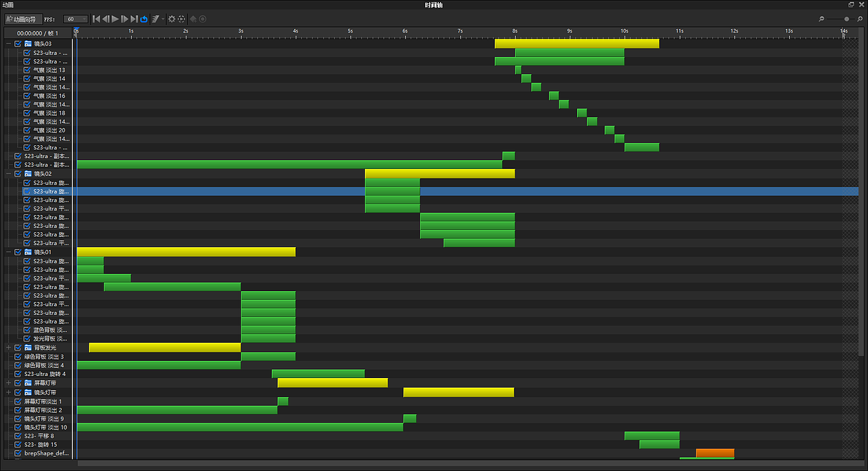
Task: Collapse the 镜头01 folder
Action: [x=9, y=252]
